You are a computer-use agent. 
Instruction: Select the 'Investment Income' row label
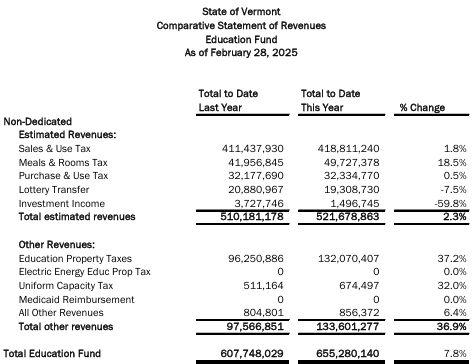coord(62,204)
